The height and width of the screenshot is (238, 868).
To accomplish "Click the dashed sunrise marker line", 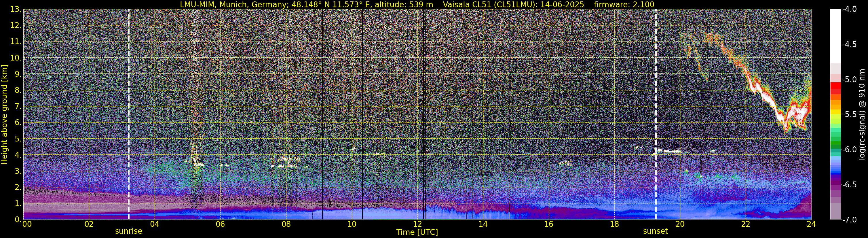I will tap(129, 114).
